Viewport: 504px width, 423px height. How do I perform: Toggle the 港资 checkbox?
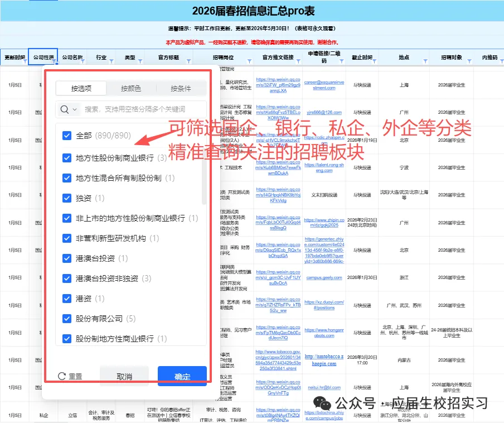coord(67,299)
